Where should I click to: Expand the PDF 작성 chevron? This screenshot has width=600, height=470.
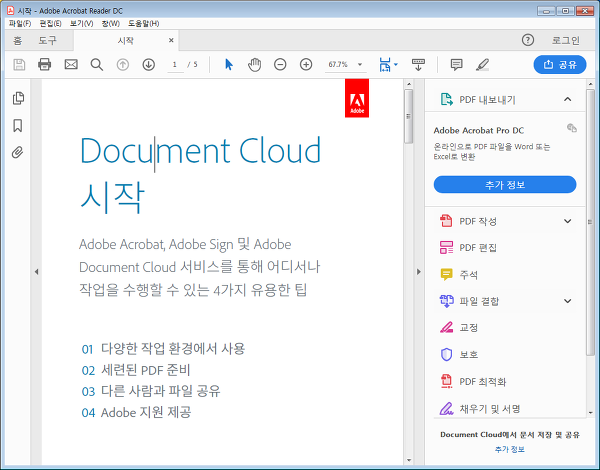[x=567, y=221]
